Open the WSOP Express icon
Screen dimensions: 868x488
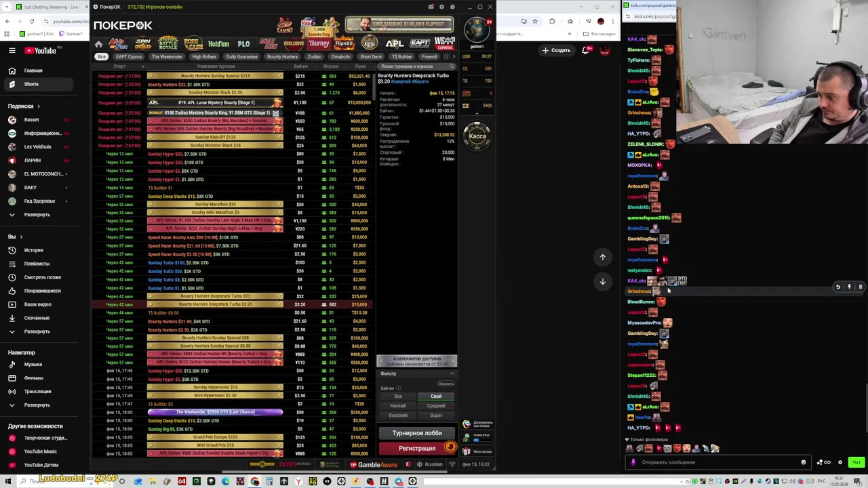(x=445, y=44)
